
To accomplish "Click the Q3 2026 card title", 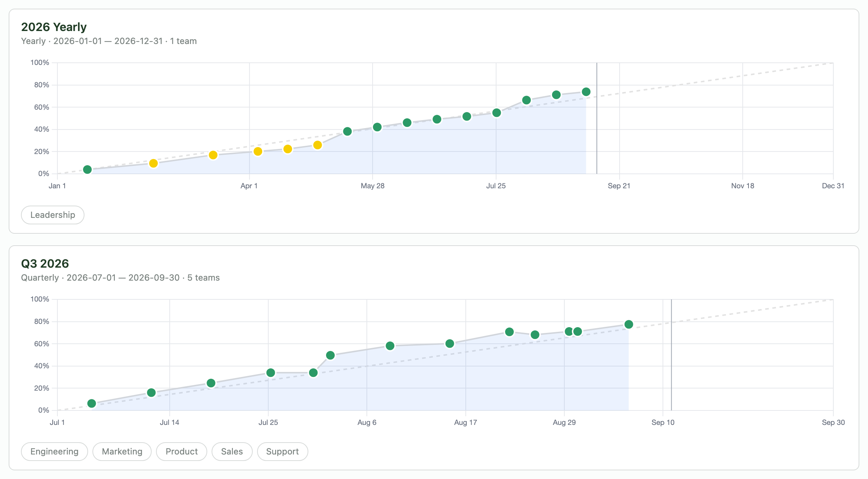I will (x=45, y=264).
